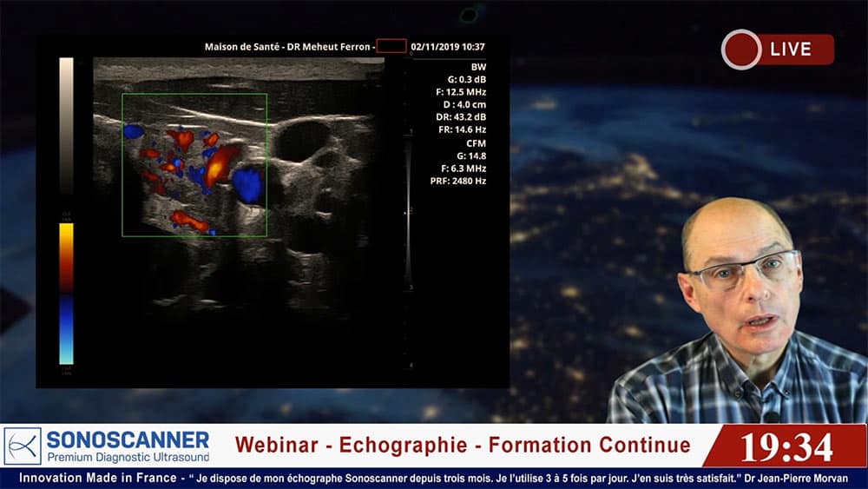Click the "LIVE" badge text

(x=791, y=50)
